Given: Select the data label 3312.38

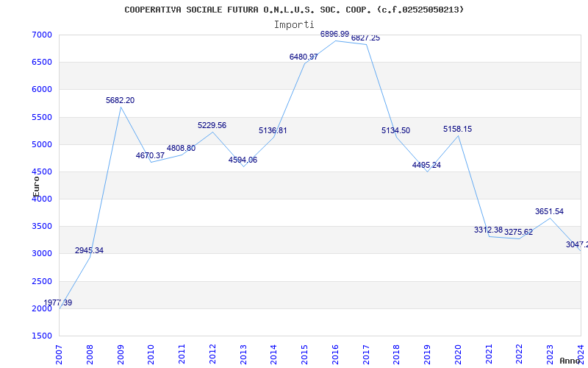Looking at the screenshot, I should (x=488, y=230).
